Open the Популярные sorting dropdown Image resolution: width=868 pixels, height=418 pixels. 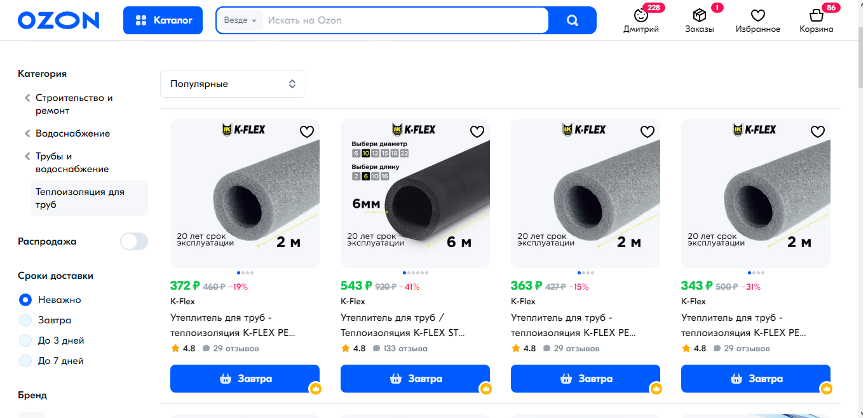click(233, 84)
